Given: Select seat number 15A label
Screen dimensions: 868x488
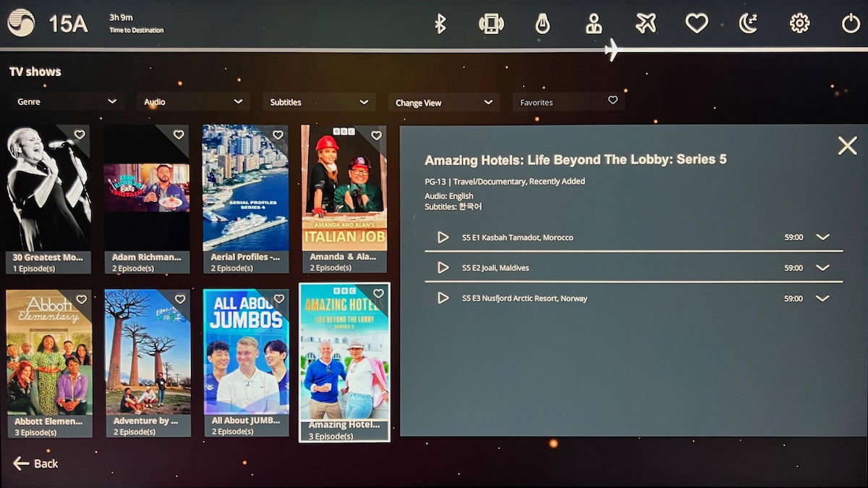Looking at the screenshot, I should [68, 24].
